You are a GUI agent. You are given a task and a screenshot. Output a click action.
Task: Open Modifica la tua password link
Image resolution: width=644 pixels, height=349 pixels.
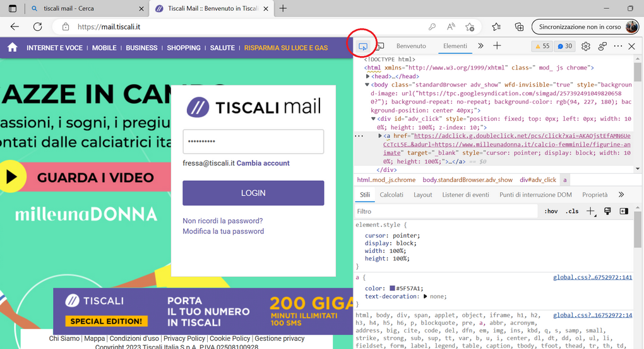coord(224,231)
